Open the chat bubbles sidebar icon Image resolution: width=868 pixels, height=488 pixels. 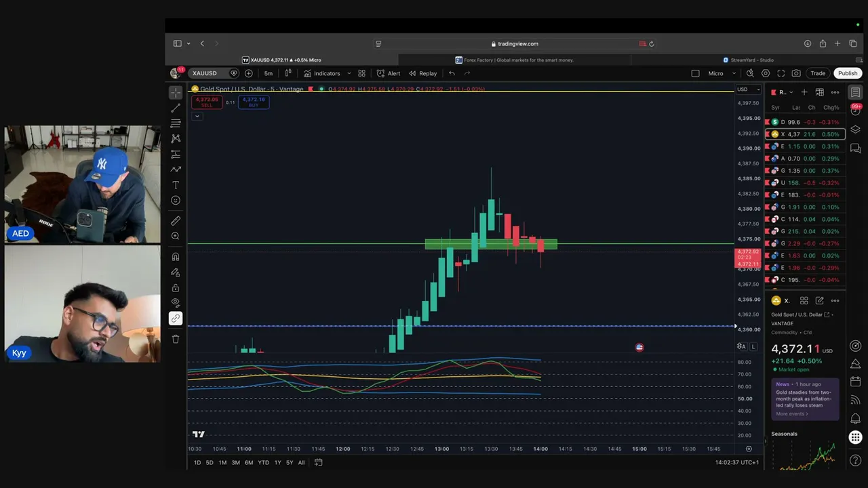pos(856,148)
